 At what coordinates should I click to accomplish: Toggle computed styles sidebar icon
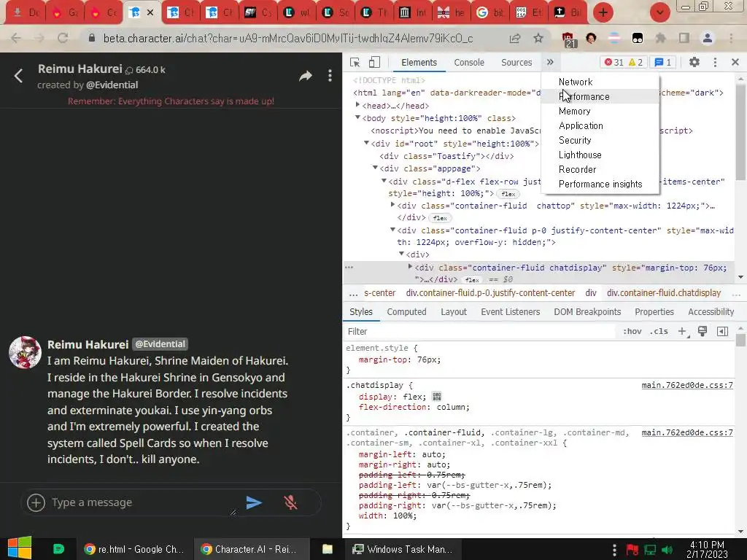click(723, 332)
